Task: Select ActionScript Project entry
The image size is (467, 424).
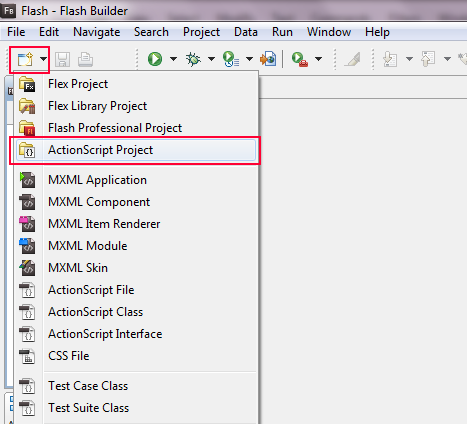Action: tap(136, 150)
